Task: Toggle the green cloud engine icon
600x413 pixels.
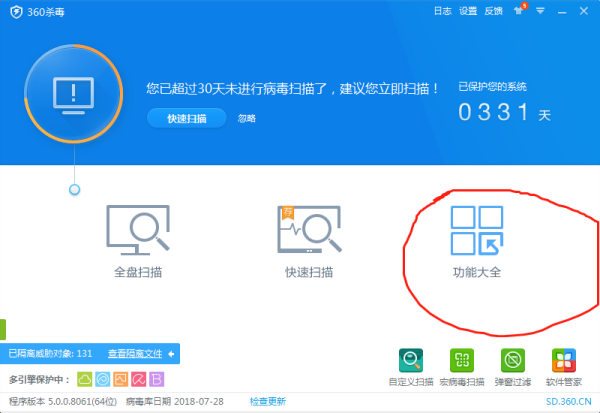Action: [85, 379]
